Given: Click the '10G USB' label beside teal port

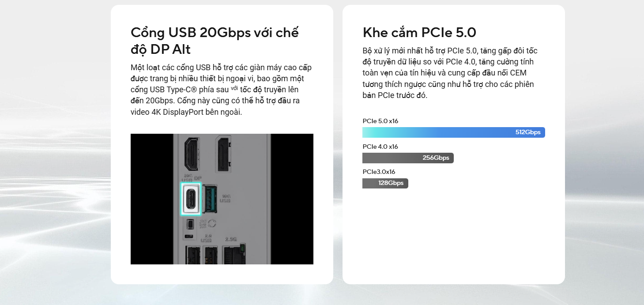Looking at the screenshot, I should click(225, 198).
